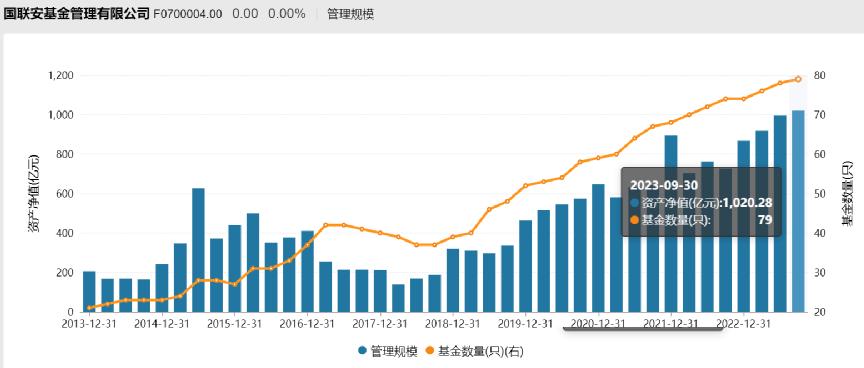Viewport: 864px width, 368px height.
Task: Click the 2016-12-31 x-axis label
Action: (x=307, y=323)
